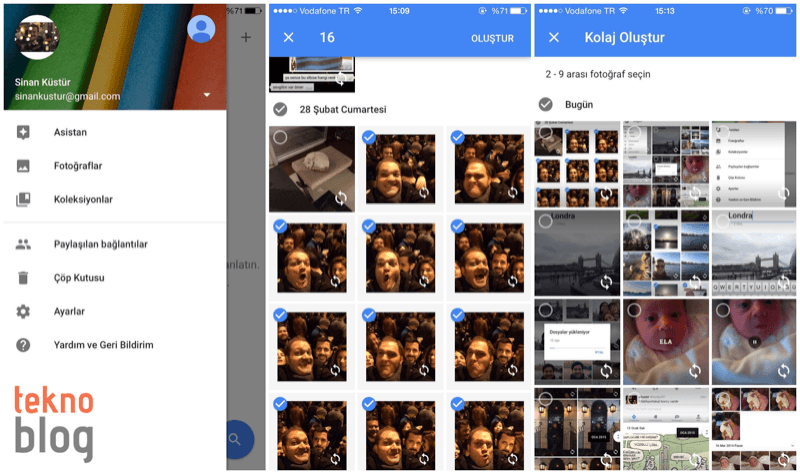
Task: Uncheck the first row right selfie
Action: pyautogui.click(x=458, y=137)
